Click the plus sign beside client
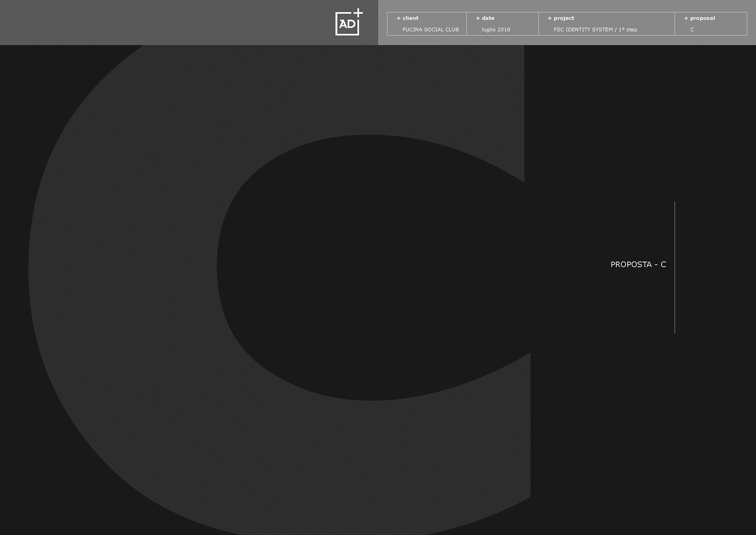 [x=398, y=18]
